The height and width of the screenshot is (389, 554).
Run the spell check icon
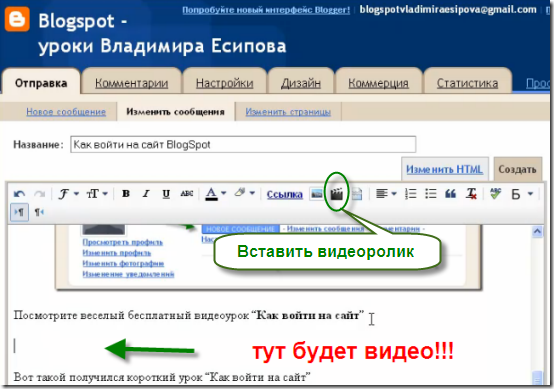tap(496, 193)
